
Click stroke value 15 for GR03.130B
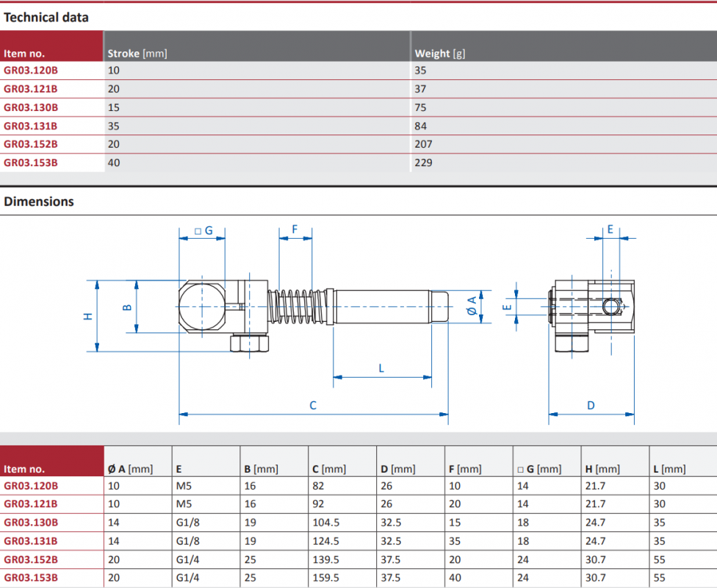point(113,107)
